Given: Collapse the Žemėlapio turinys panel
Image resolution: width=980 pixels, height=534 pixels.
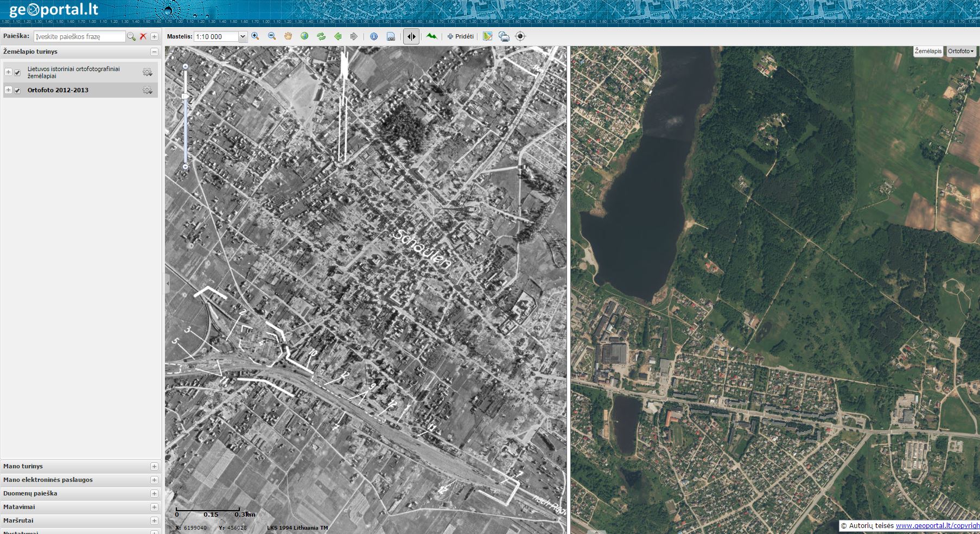Looking at the screenshot, I should [154, 52].
